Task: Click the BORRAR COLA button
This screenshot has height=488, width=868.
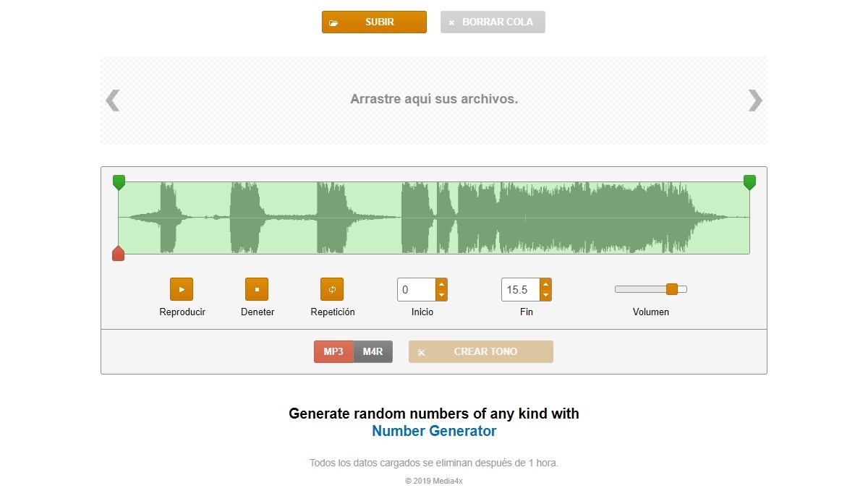Action: [493, 22]
